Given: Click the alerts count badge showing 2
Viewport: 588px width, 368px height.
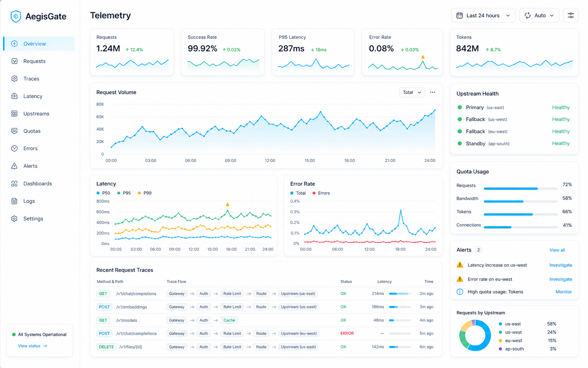Looking at the screenshot, I should pyautogui.click(x=478, y=250).
